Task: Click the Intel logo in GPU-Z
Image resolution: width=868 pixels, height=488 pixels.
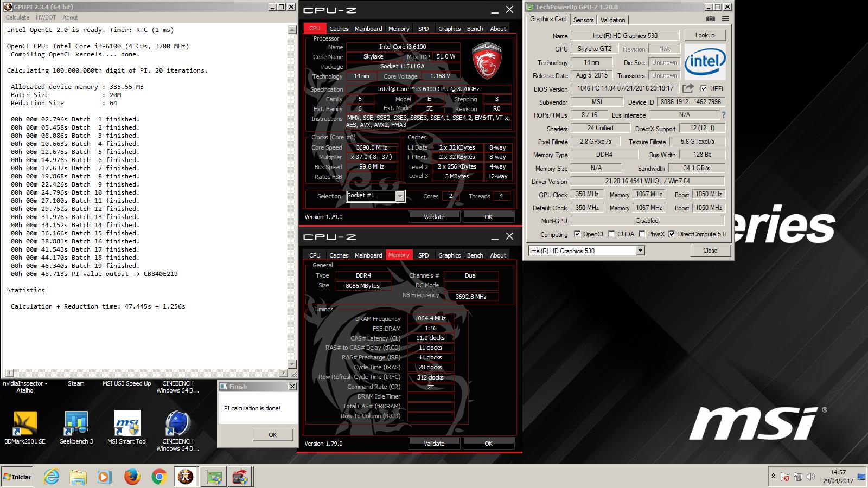Action: click(705, 62)
